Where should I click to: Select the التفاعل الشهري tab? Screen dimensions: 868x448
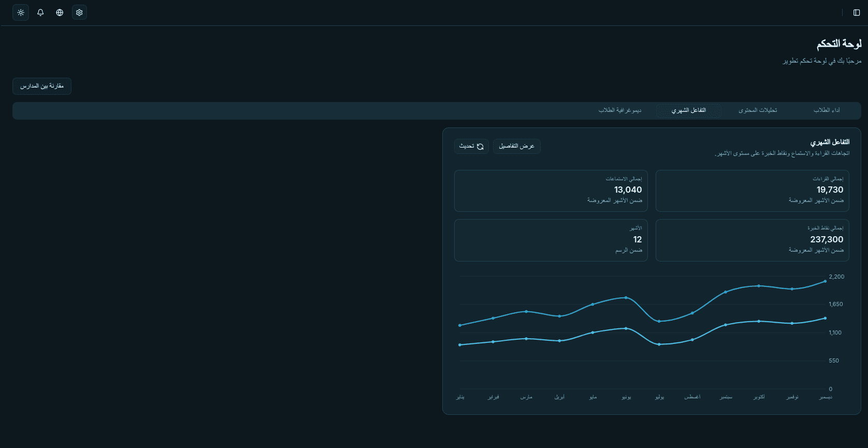pos(689,110)
